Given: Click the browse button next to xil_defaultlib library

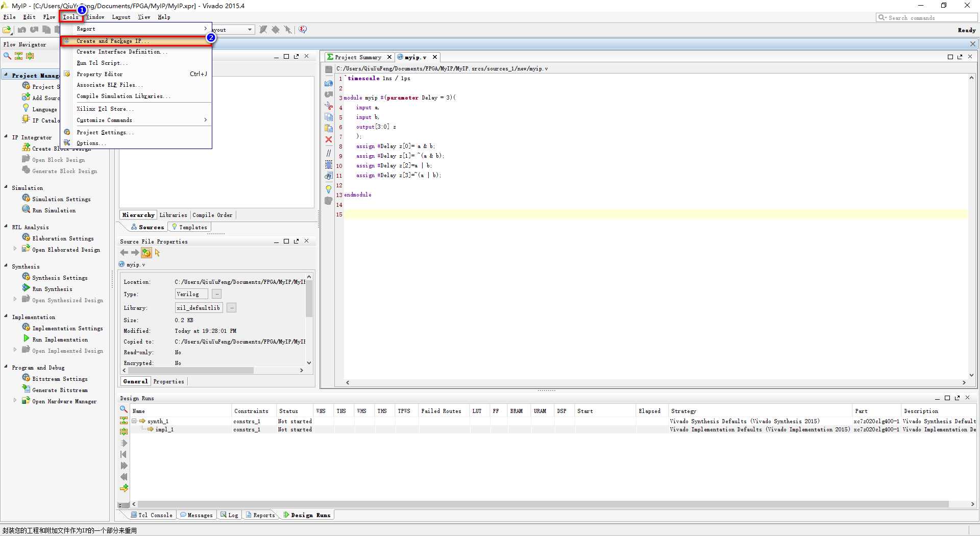Looking at the screenshot, I should pyautogui.click(x=232, y=308).
